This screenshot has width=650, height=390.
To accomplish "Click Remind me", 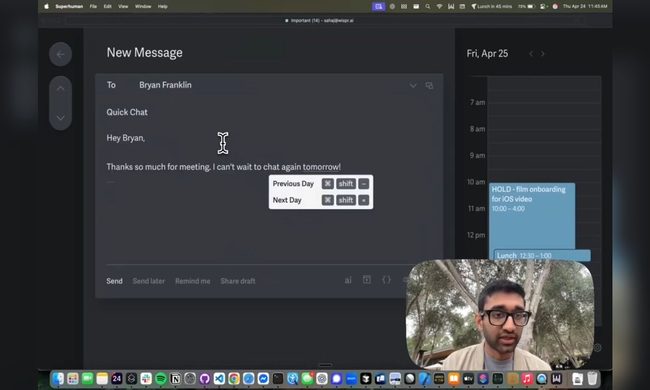I will click(192, 281).
